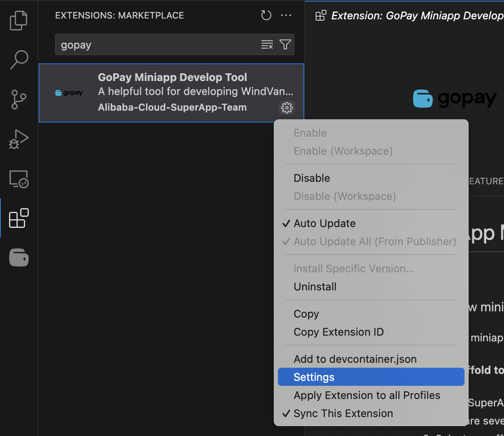Image resolution: width=504 pixels, height=436 pixels.
Task: Click the gopay logo thumbnail in list
Action: tap(69, 93)
